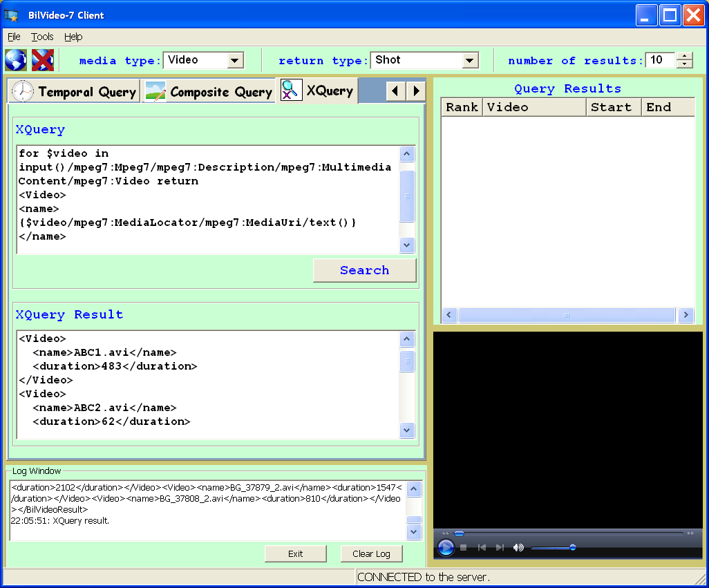Click the previous track player button
709x588 pixels.
point(482,547)
